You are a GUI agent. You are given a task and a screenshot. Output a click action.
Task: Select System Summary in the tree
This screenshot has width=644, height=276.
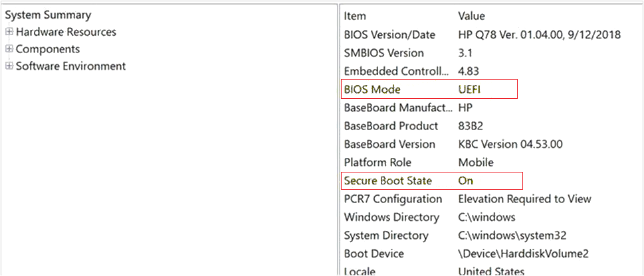(48, 15)
